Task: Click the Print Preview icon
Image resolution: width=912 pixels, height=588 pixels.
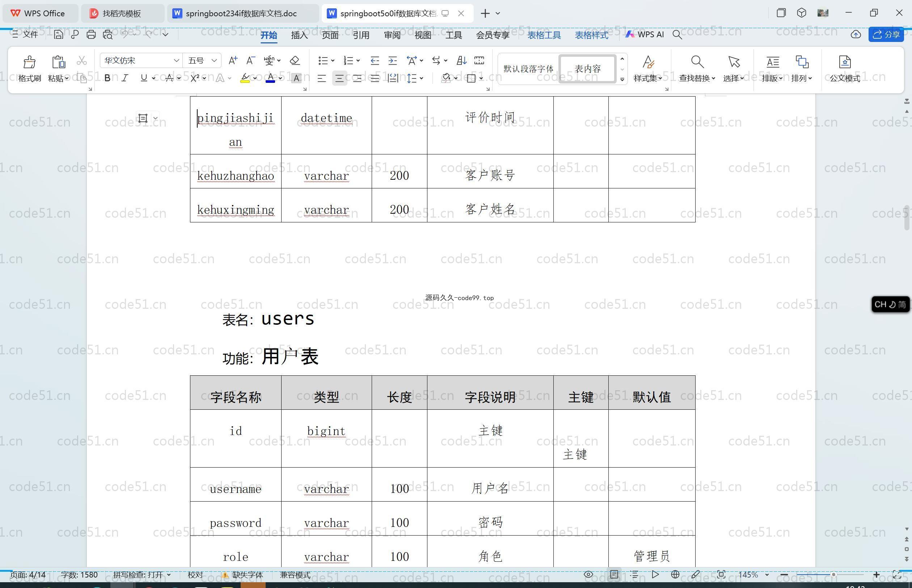Action: click(108, 34)
